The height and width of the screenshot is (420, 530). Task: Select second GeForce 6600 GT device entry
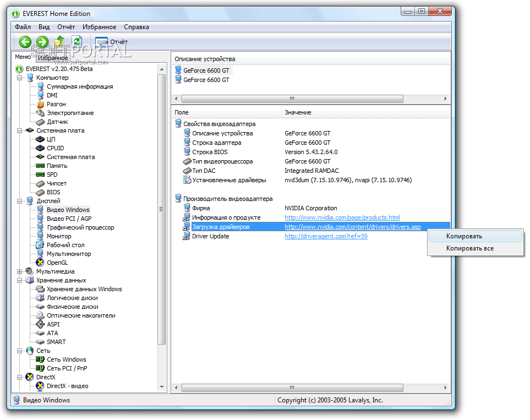[206, 80]
